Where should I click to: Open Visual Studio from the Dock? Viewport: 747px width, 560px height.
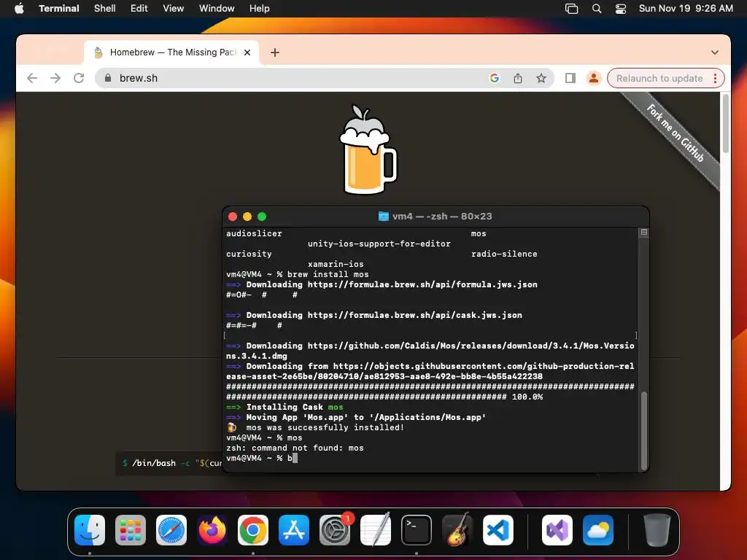pyautogui.click(x=557, y=530)
